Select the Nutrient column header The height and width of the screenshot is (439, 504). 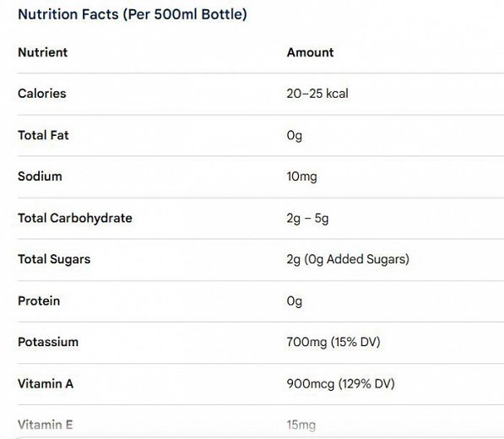click(x=43, y=52)
